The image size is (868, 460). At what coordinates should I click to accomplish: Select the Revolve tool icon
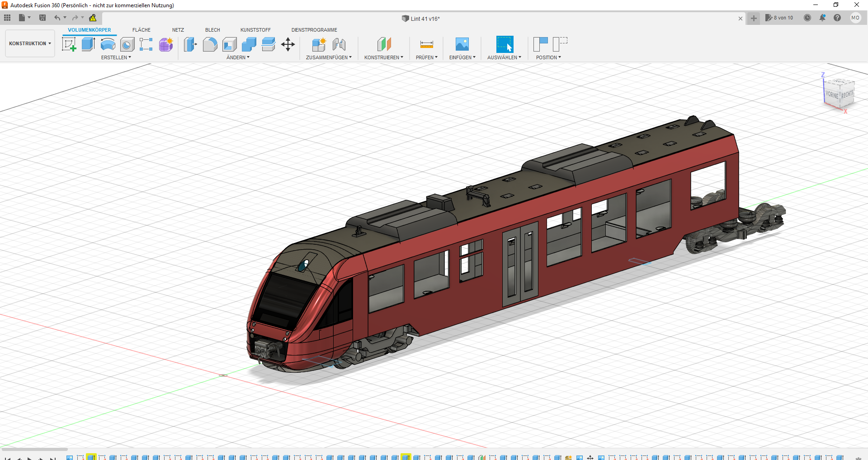[108, 44]
